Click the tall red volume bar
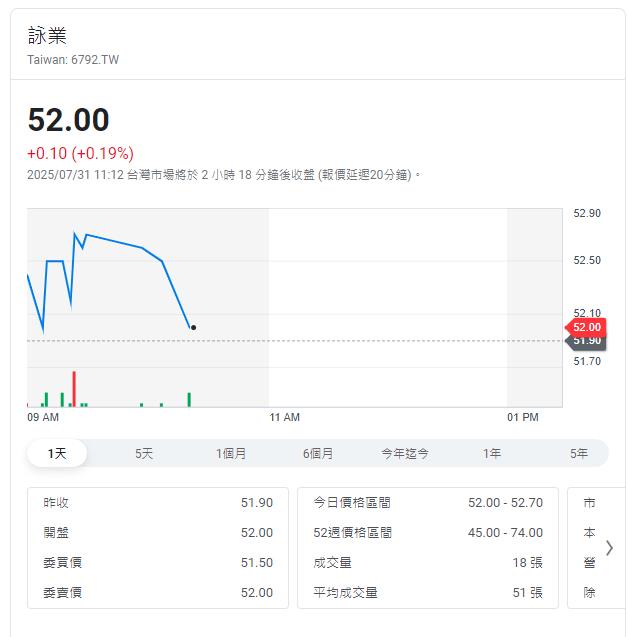 tap(74, 389)
